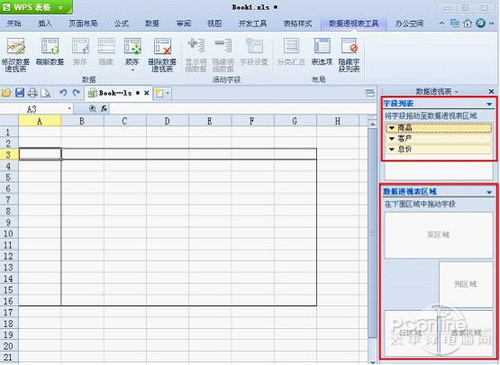Click the printer icon in quick toolbar

32,93
